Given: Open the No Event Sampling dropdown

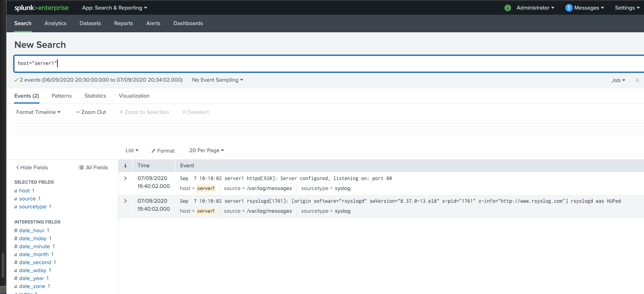Looking at the screenshot, I should pyautogui.click(x=217, y=80).
